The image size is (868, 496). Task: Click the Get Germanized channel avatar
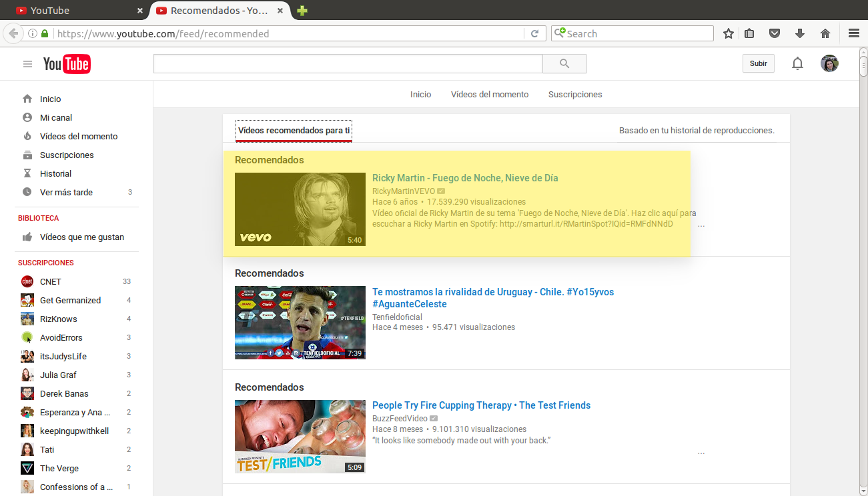point(27,300)
